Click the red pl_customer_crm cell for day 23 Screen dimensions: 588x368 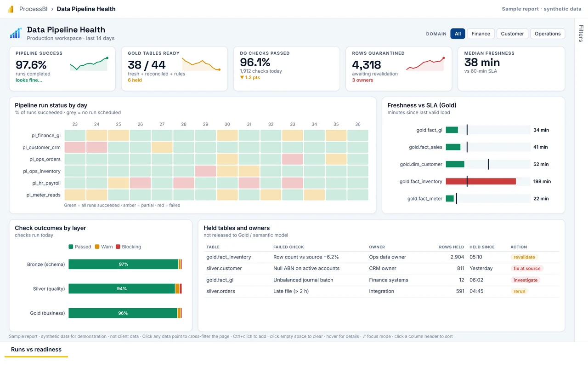click(x=75, y=147)
